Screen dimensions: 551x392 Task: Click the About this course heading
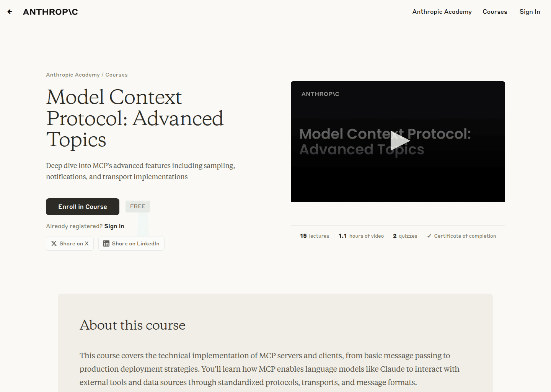click(132, 325)
